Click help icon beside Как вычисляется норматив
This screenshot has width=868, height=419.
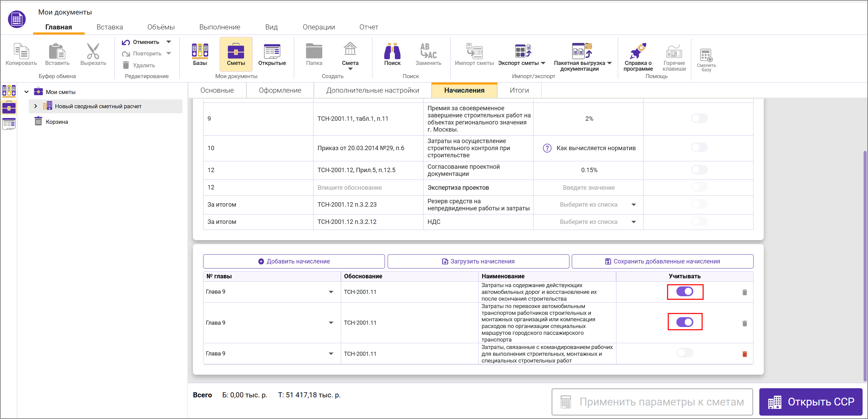tap(547, 148)
